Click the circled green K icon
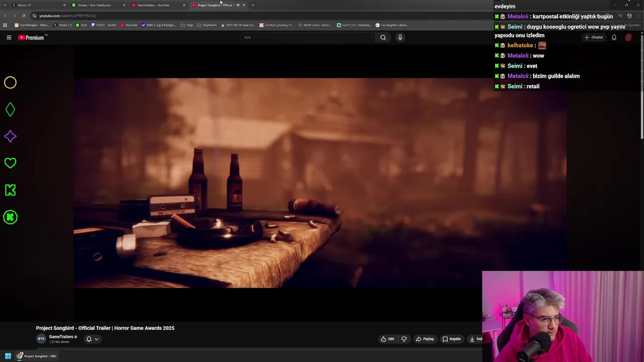The width and height of the screenshot is (644, 362). [10, 217]
